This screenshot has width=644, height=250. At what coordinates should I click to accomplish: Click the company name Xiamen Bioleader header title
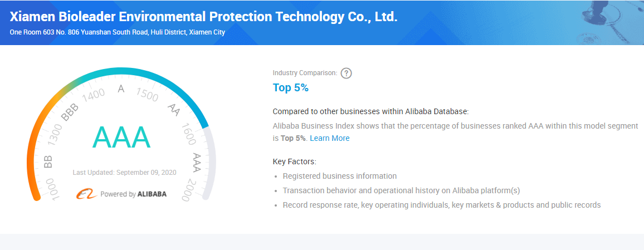pyautogui.click(x=203, y=17)
